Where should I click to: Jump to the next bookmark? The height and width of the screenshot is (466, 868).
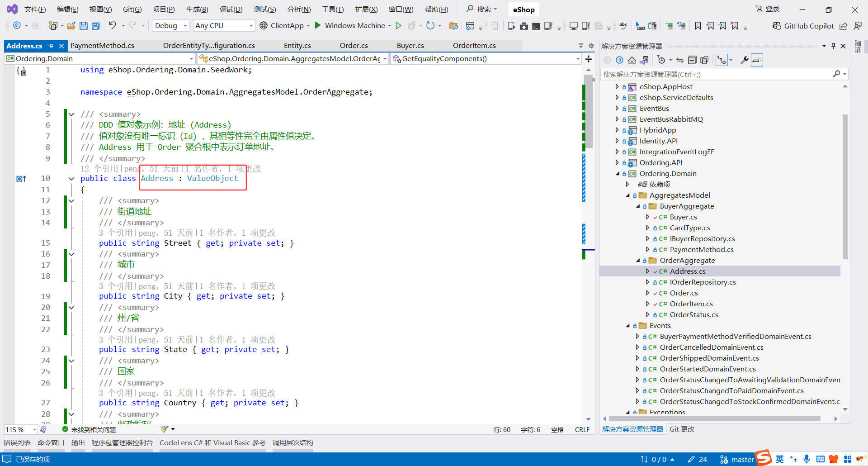tap(722, 26)
